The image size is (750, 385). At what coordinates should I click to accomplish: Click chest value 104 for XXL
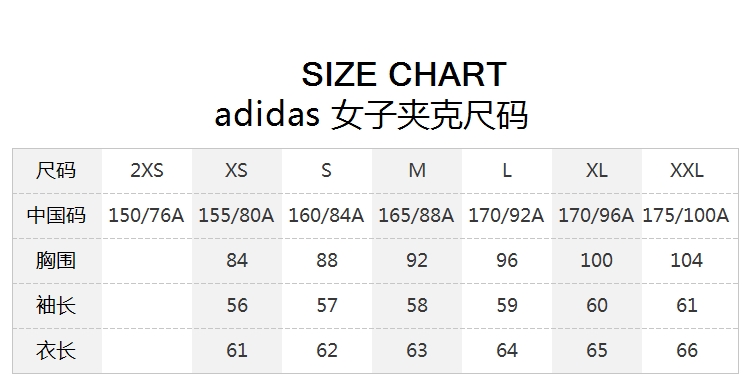click(687, 260)
